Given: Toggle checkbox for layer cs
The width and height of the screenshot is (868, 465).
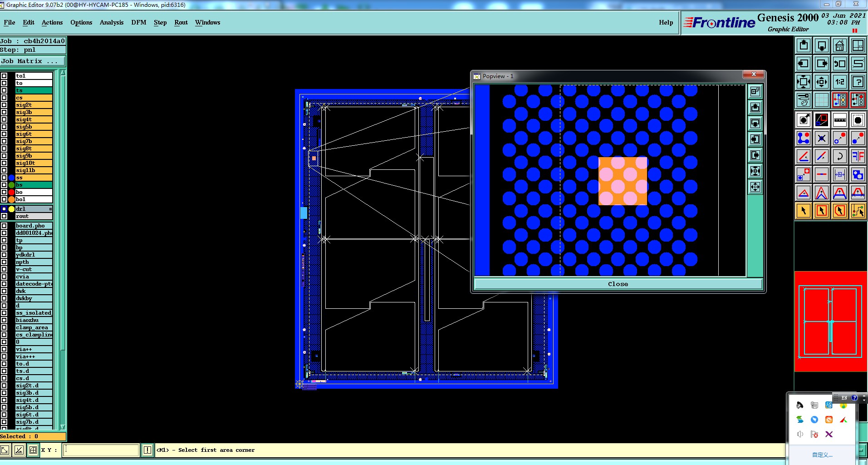Looking at the screenshot, I should [x=4, y=98].
